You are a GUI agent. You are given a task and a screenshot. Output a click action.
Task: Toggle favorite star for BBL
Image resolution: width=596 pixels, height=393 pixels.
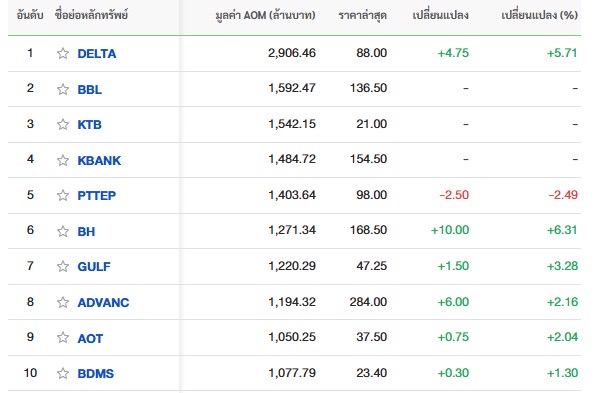pyautogui.click(x=63, y=89)
